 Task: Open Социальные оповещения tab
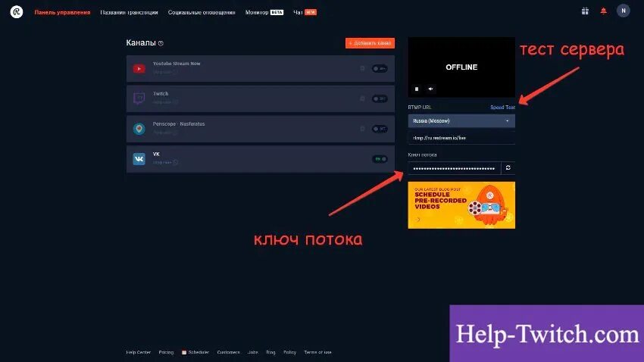(202, 12)
